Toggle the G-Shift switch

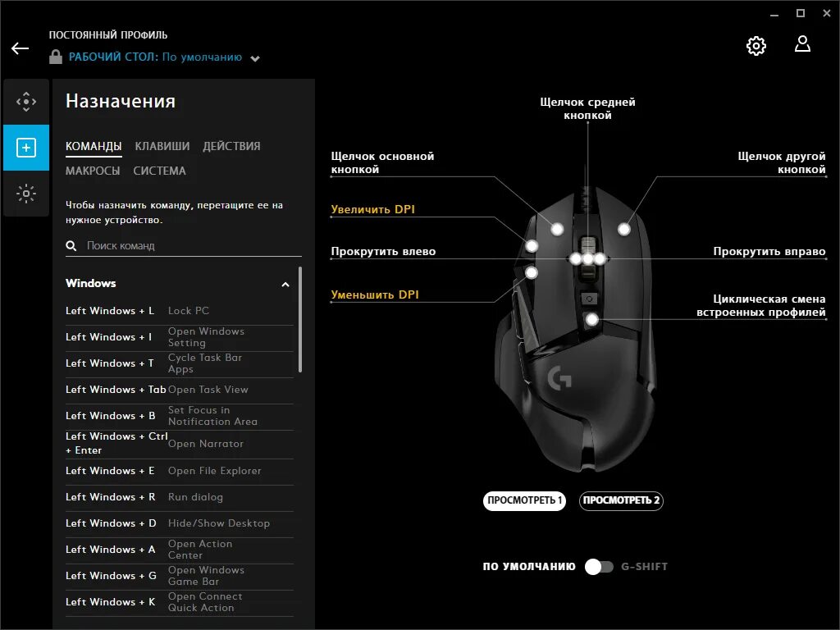(599, 567)
